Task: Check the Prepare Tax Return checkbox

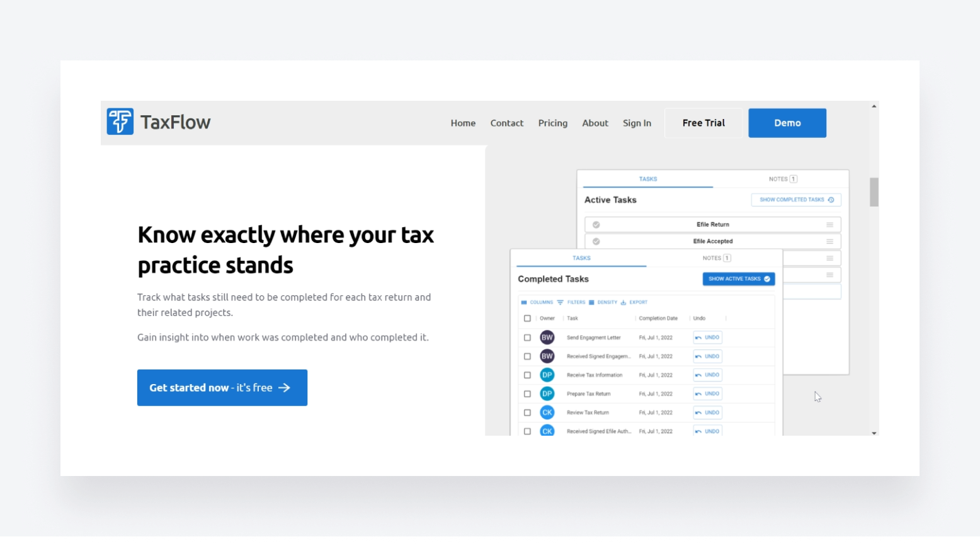Action: [x=528, y=394]
